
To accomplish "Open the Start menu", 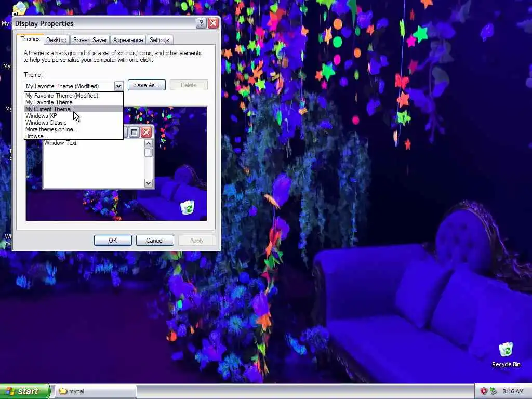I will coord(25,391).
